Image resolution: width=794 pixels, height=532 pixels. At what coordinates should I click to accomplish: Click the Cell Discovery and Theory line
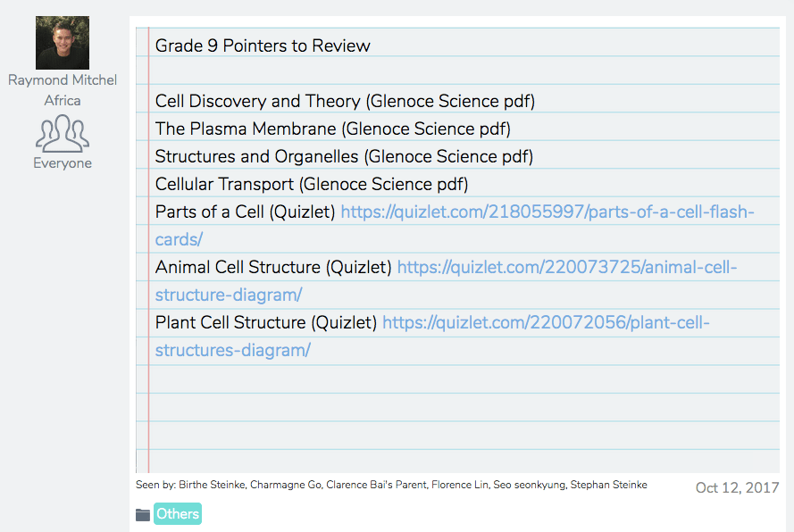pyautogui.click(x=345, y=101)
